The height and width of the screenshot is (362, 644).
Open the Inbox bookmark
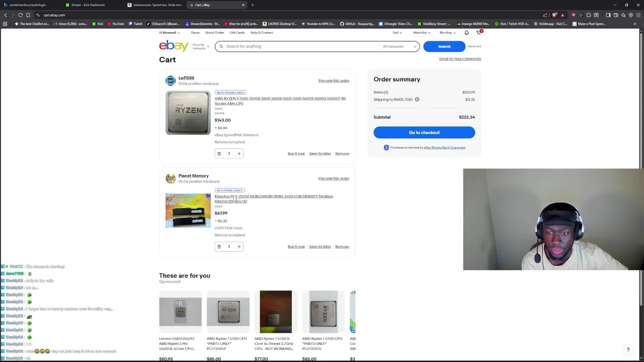click(x=70, y=24)
